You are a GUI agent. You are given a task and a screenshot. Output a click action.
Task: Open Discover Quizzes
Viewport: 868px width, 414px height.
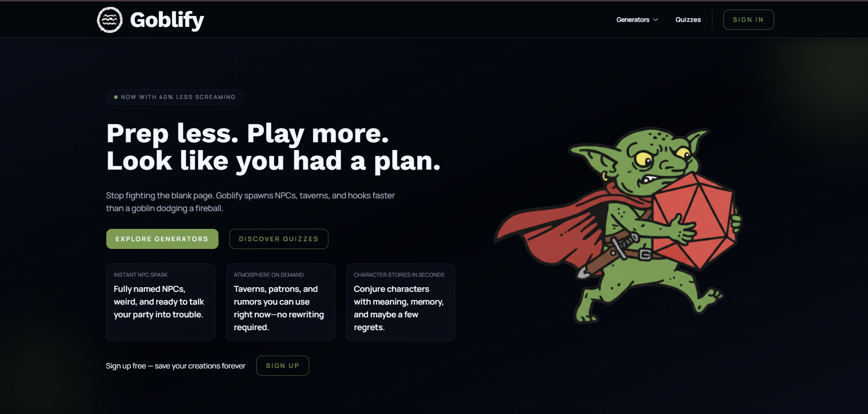(279, 239)
